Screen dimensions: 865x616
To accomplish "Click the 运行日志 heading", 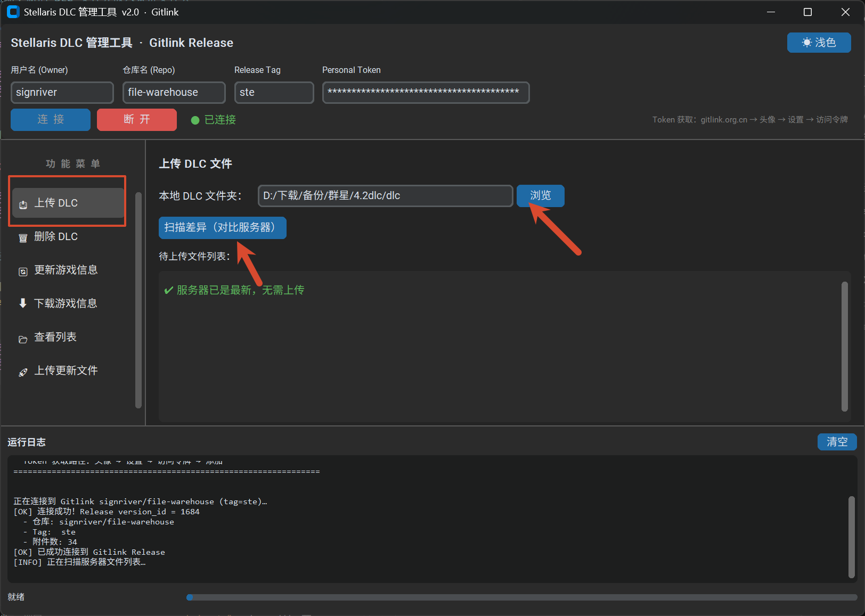I will tap(27, 442).
